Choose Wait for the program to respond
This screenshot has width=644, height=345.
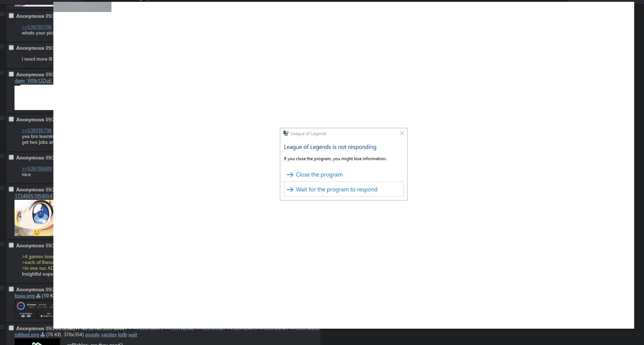pyautogui.click(x=343, y=189)
